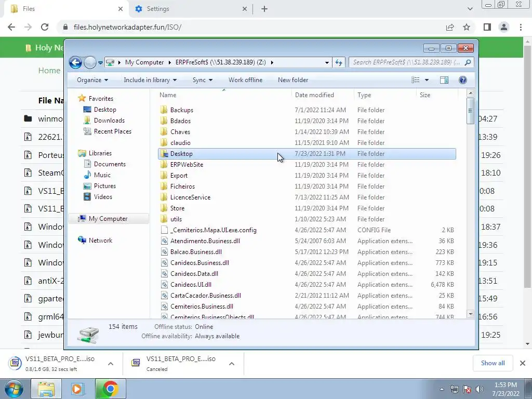
Task: Open recent locations dropdown beside forward button
Action: point(100,63)
